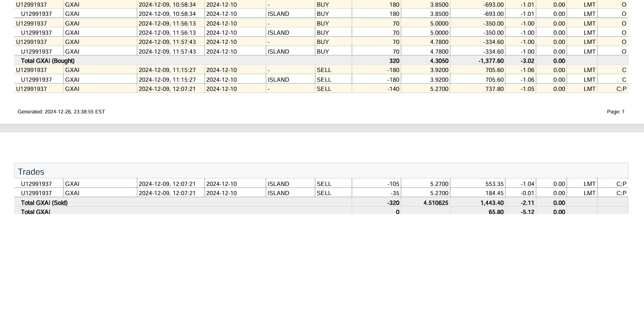Screen dimensions: 644x331
Task: Select price 5.0000 in the ISLAND row
Action: click(x=440, y=33)
